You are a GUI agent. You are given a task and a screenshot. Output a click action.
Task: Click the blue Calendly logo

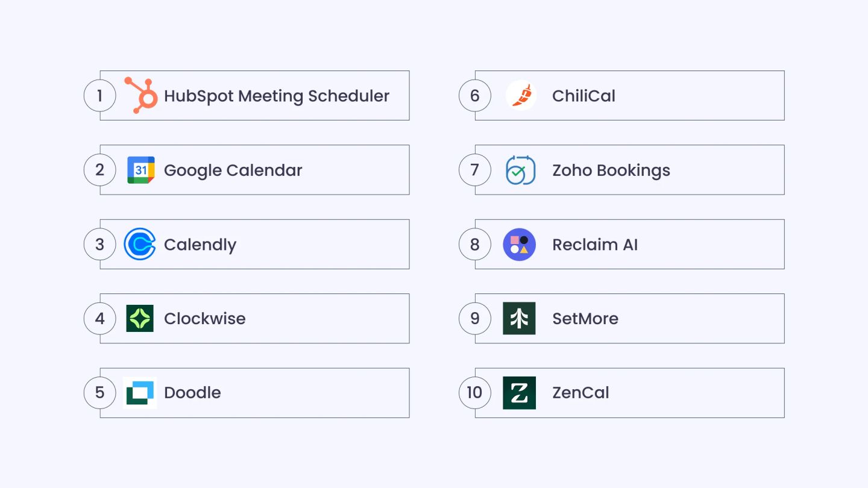coord(140,244)
